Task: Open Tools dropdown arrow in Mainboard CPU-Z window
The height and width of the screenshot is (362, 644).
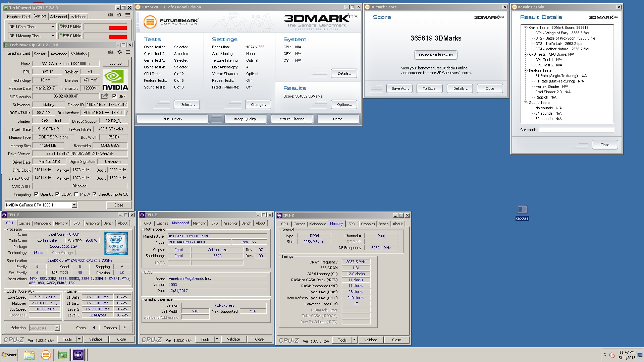Action: [x=217, y=339]
